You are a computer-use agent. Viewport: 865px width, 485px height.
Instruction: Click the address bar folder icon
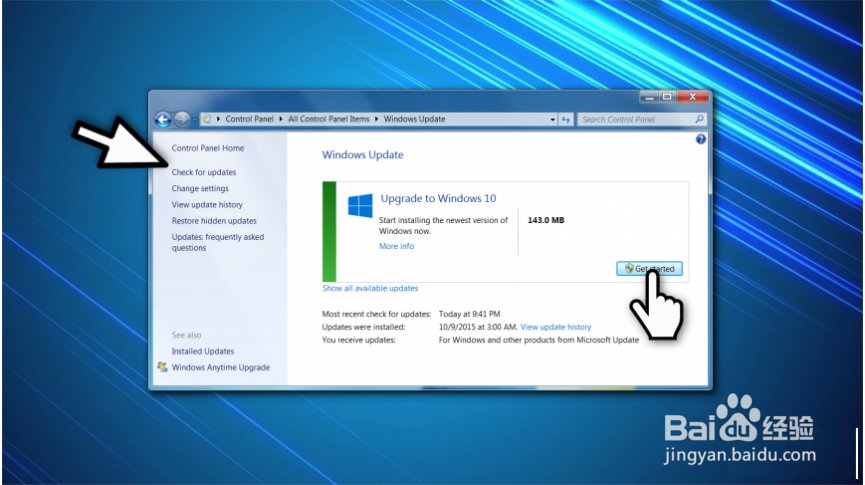tap(207, 119)
